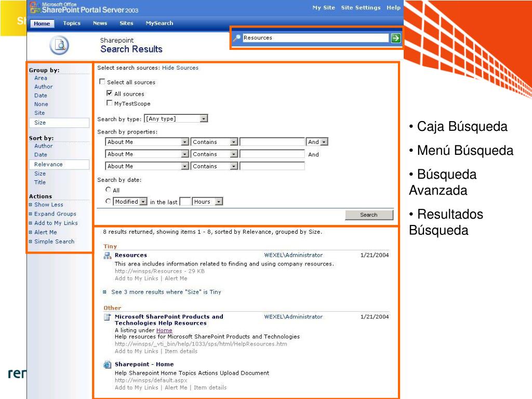Click the Hide Sources link
This screenshot has width=532, height=399.
(x=180, y=68)
